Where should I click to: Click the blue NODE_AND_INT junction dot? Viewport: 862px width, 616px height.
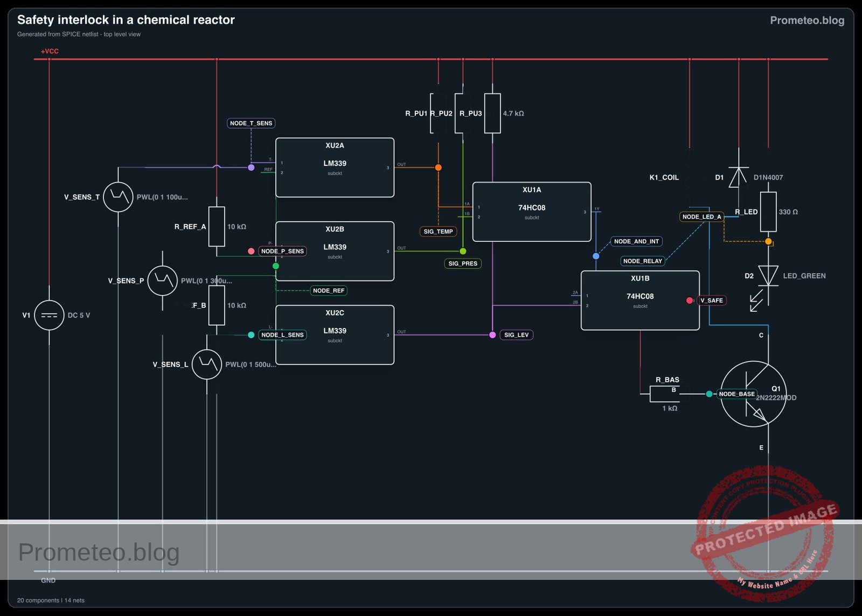(596, 256)
